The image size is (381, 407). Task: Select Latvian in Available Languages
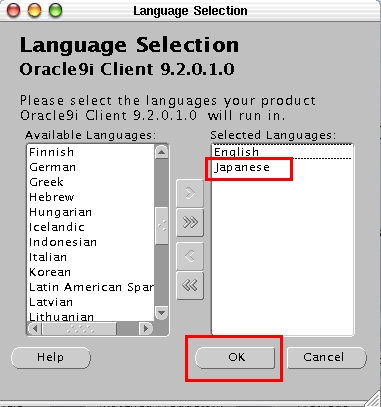pos(90,302)
